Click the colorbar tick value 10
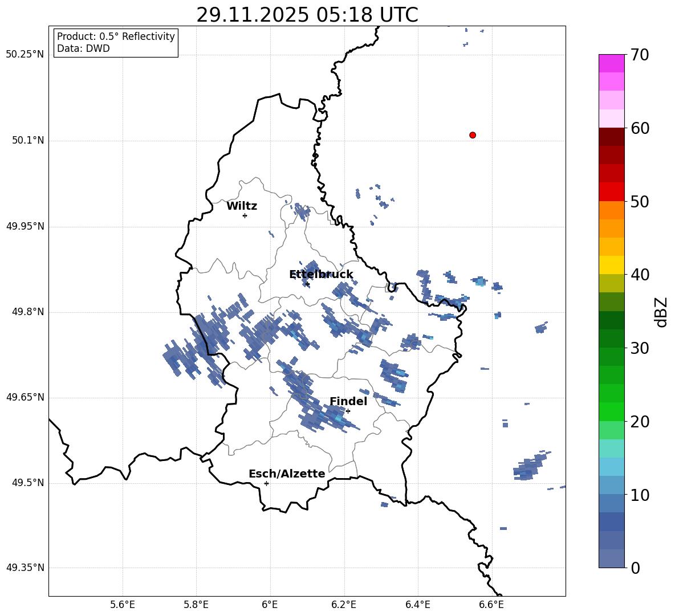 pyautogui.click(x=640, y=495)
